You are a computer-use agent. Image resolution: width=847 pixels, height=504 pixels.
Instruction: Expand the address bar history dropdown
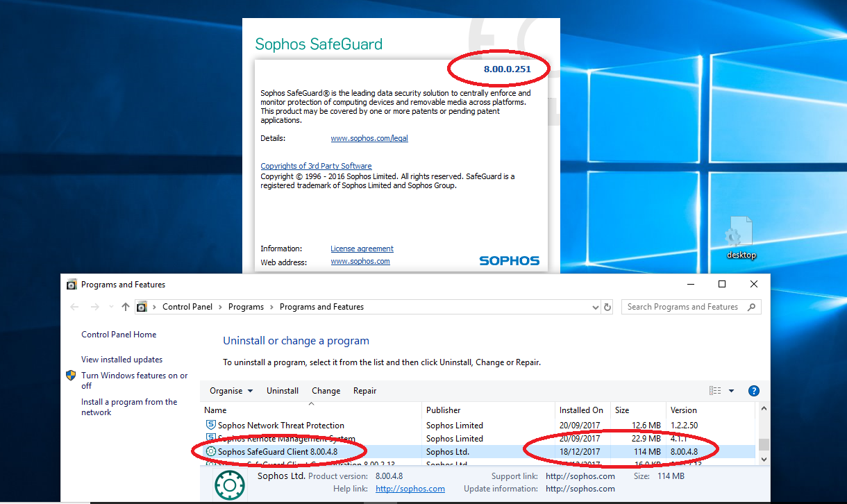click(x=596, y=307)
